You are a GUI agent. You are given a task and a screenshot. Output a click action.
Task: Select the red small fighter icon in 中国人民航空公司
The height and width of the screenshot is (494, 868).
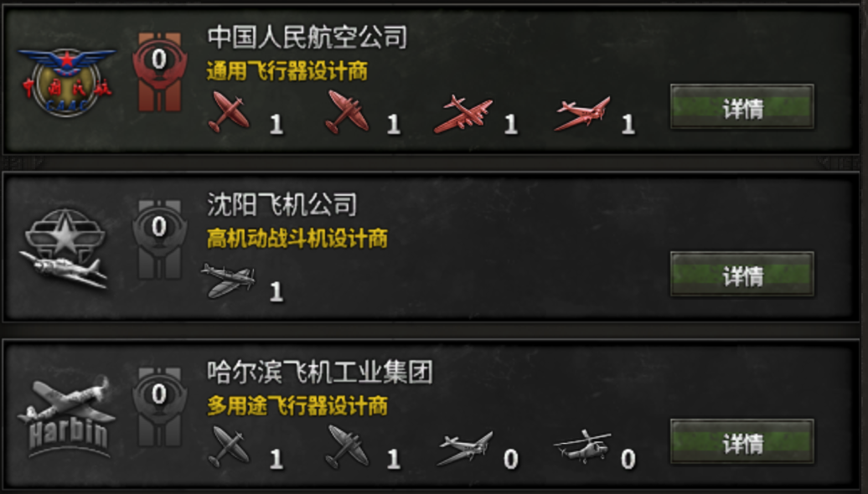pyautogui.click(x=228, y=111)
